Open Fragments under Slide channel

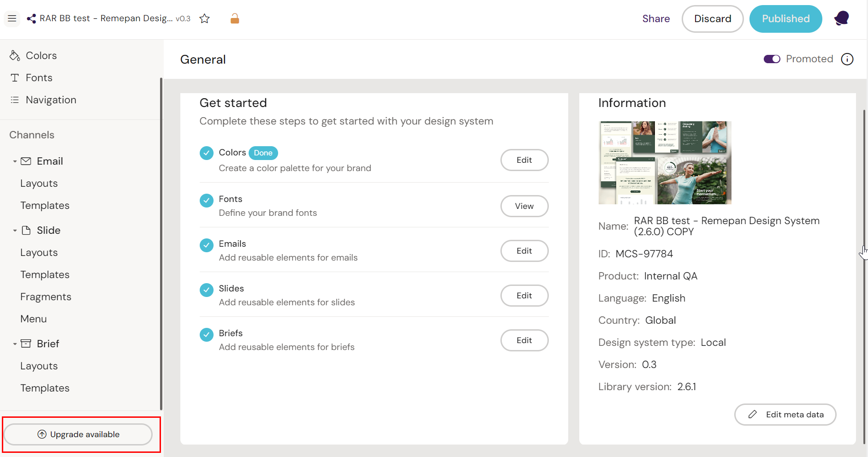pos(46,297)
